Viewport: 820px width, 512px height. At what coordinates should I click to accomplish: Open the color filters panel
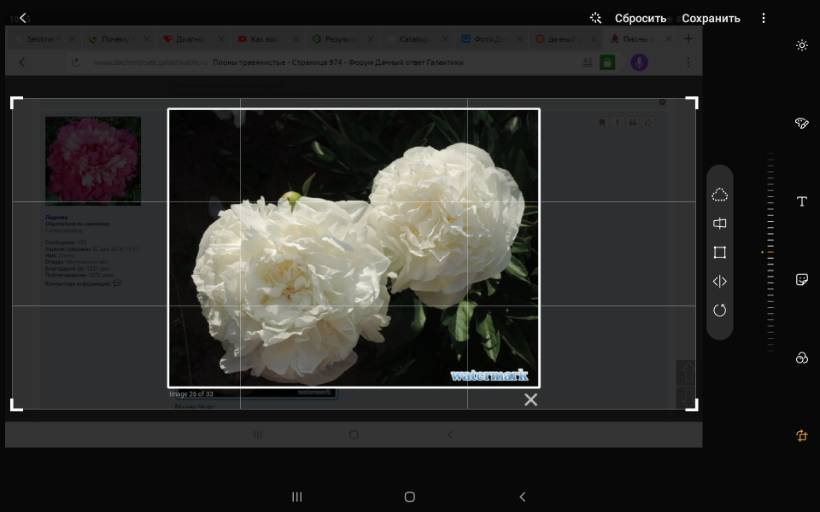point(801,358)
